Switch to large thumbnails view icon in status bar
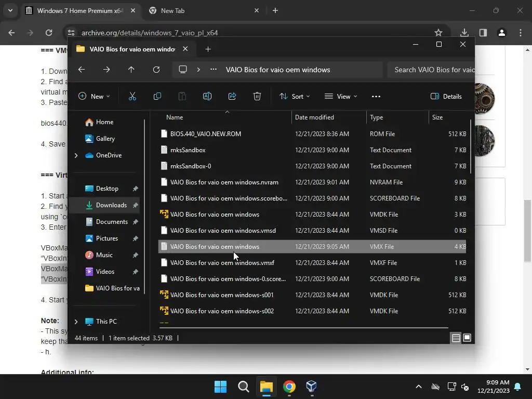 [467, 338]
